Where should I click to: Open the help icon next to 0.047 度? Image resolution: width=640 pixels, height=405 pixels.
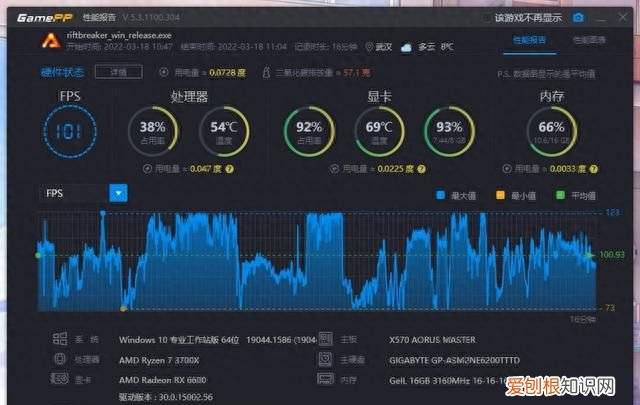coord(230,169)
